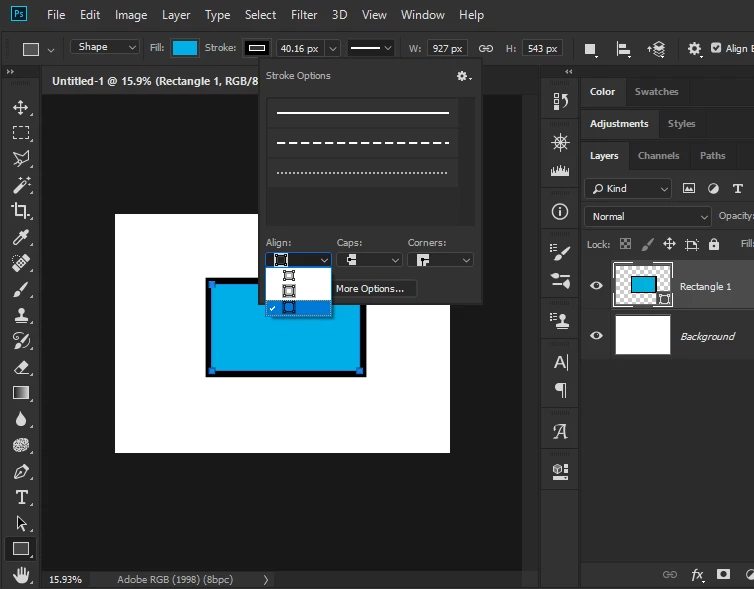This screenshot has height=589, width=754.
Task: Select the Gradient tool
Action: pos(21,393)
